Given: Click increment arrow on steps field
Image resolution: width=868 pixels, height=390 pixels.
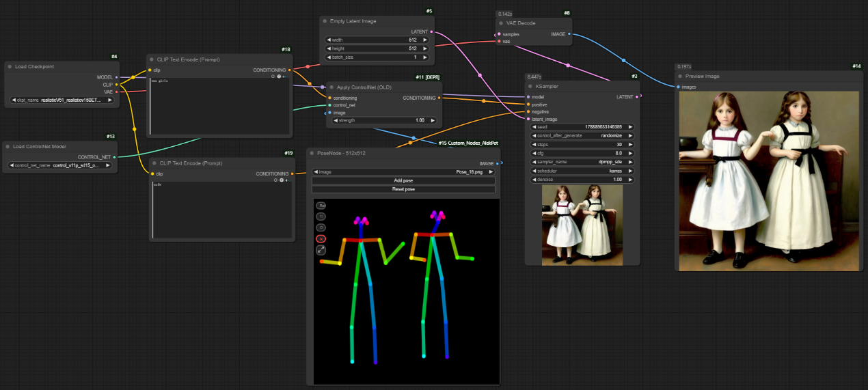Looking at the screenshot, I should 630,144.
